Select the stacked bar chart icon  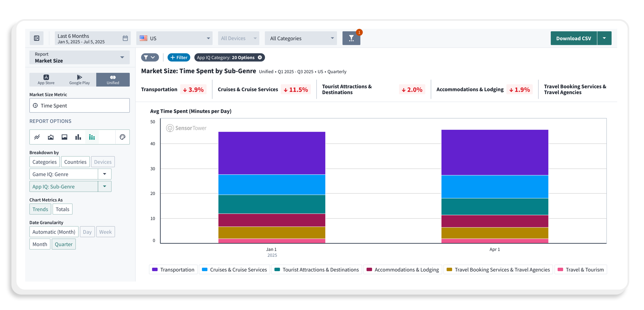click(x=92, y=137)
